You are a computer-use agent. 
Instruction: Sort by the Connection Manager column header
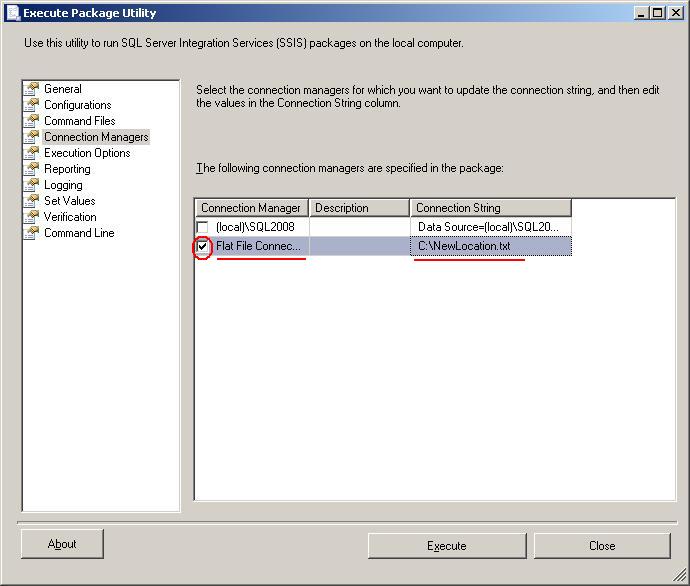click(251, 208)
